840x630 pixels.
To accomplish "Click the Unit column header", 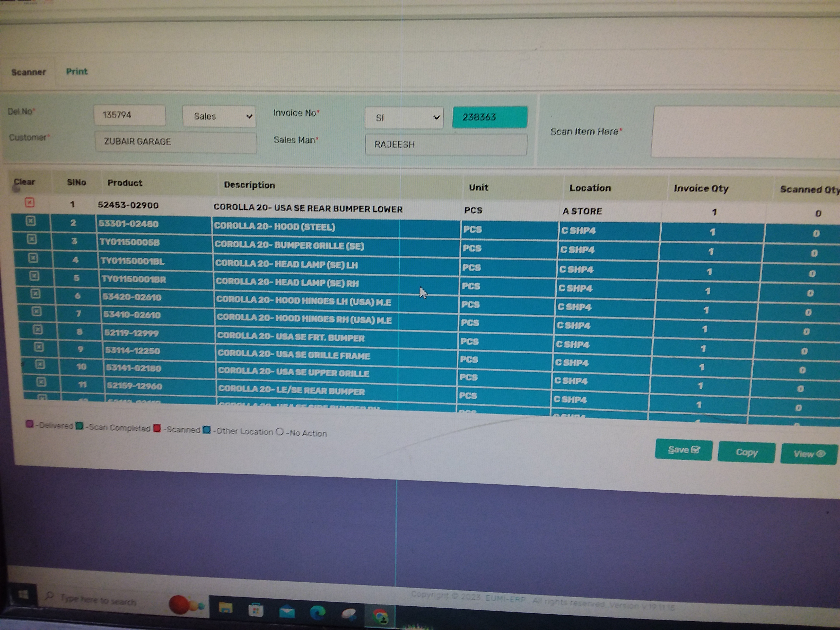I will point(478,187).
